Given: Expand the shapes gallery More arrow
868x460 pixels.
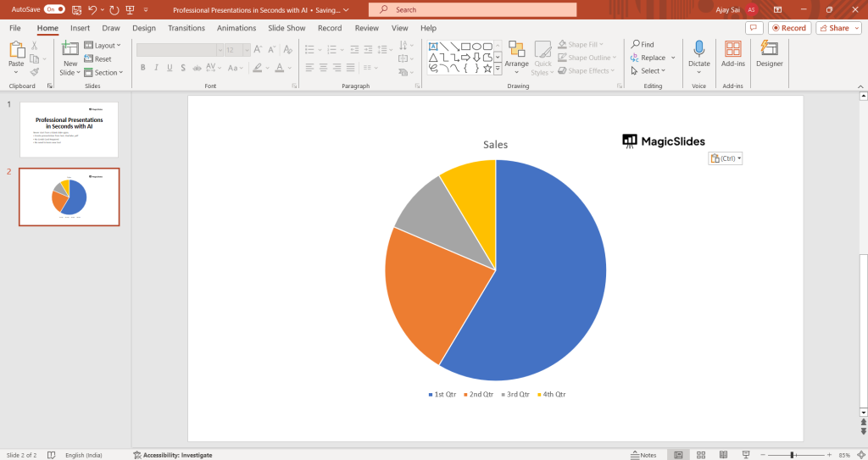Looking at the screenshot, I should (498, 69).
